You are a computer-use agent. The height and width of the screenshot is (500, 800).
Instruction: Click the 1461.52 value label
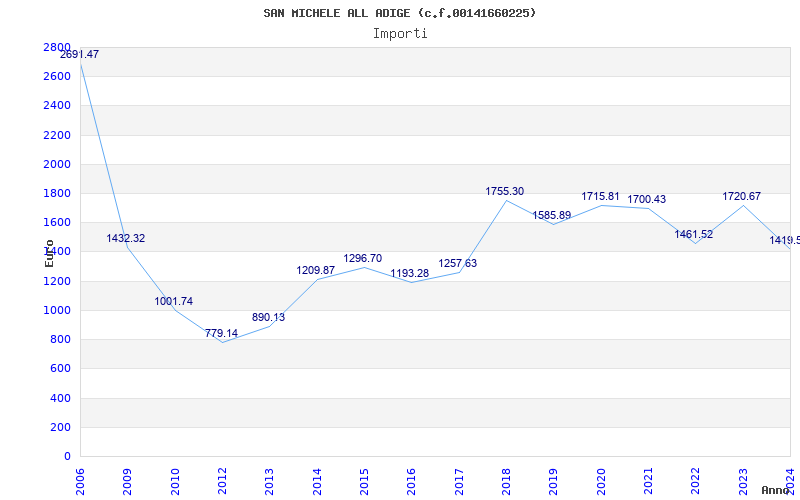pyautogui.click(x=694, y=234)
